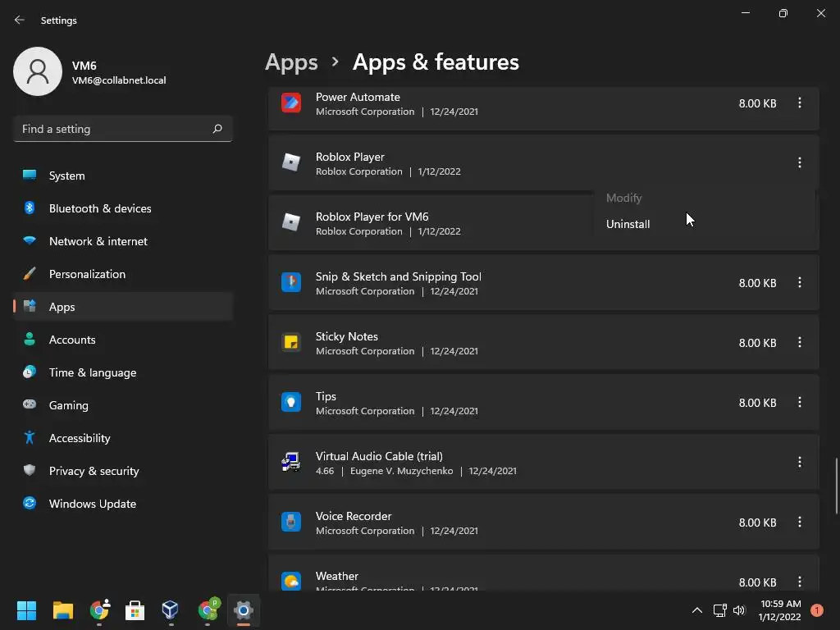Open Microsoft Store from taskbar

(x=135, y=610)
